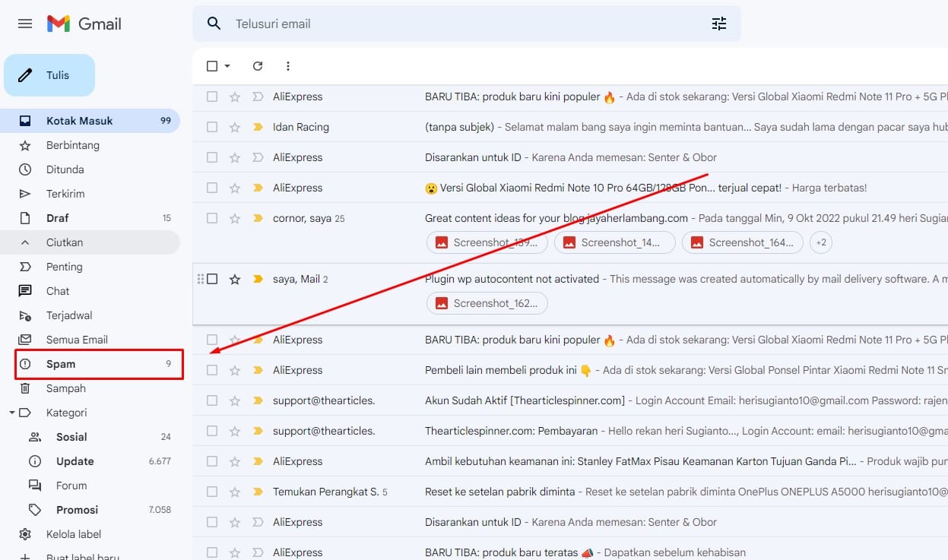Click the Ditunda clock icon
This screenshot has height=560, width=948.
coord(25,169)
